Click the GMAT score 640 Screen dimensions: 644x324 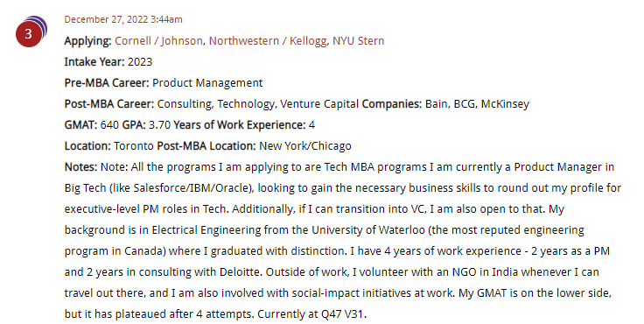[x=109, y=124]
